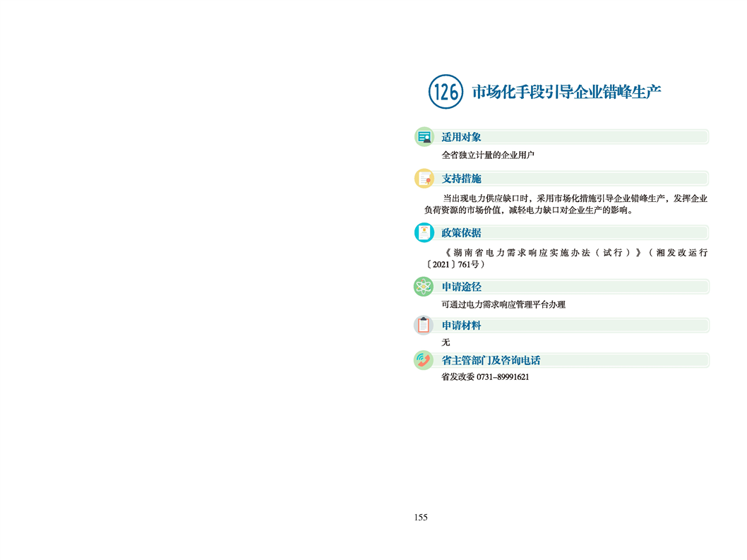Click the line starting 当出现电力供应缺口时
Viewport: 747px width, 560px height.
[575, 198]
